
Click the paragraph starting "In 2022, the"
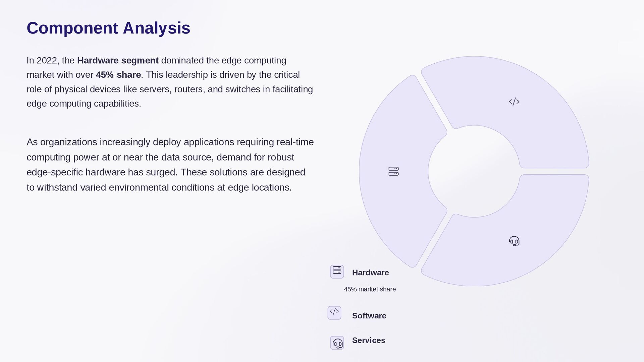(170, 82)
